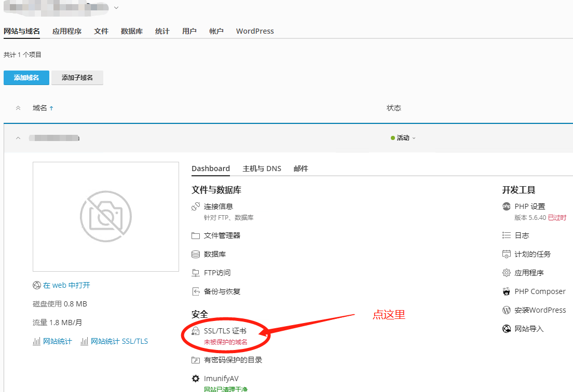Click the bar chart icon beside 网站统计
The image size is (573, 392).
click(36, 341)
